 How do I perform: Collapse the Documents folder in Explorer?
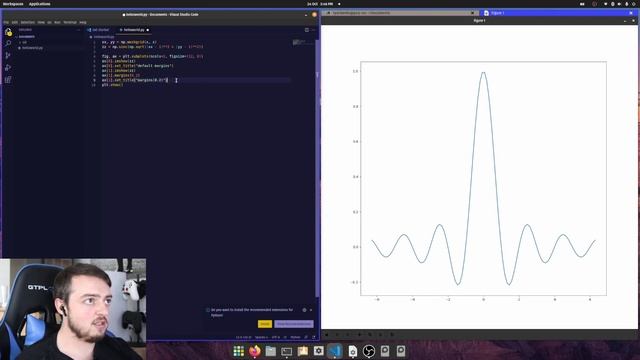(26, 37)
